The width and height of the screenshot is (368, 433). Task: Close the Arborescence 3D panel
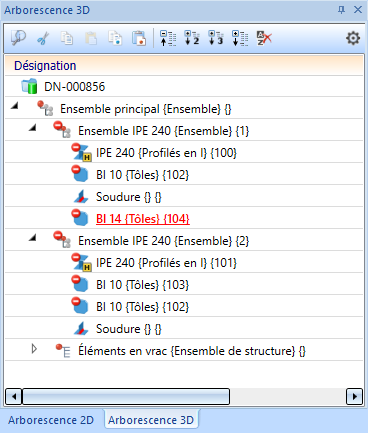[358, 10]
